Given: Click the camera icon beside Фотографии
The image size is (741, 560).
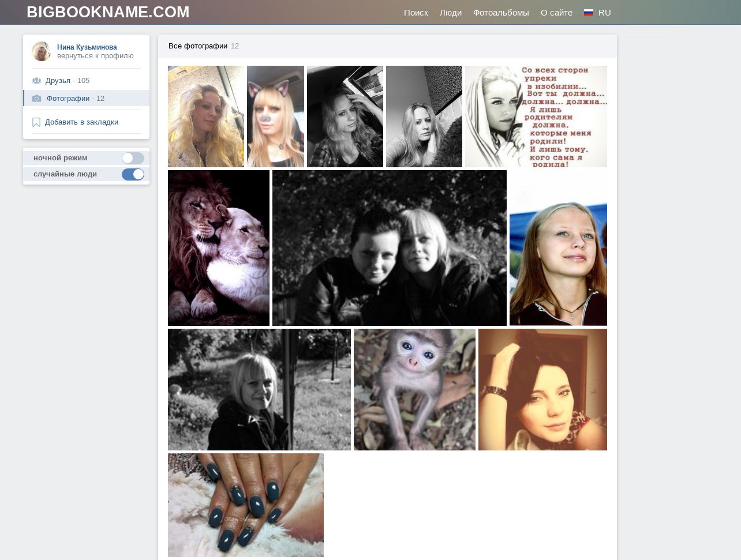Looking at the screenshot, I should (x=37, y=99).
